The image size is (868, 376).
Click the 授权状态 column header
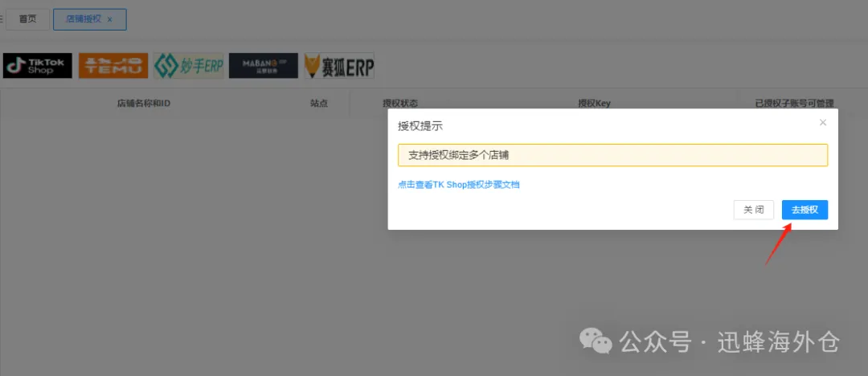coord(400,104)
